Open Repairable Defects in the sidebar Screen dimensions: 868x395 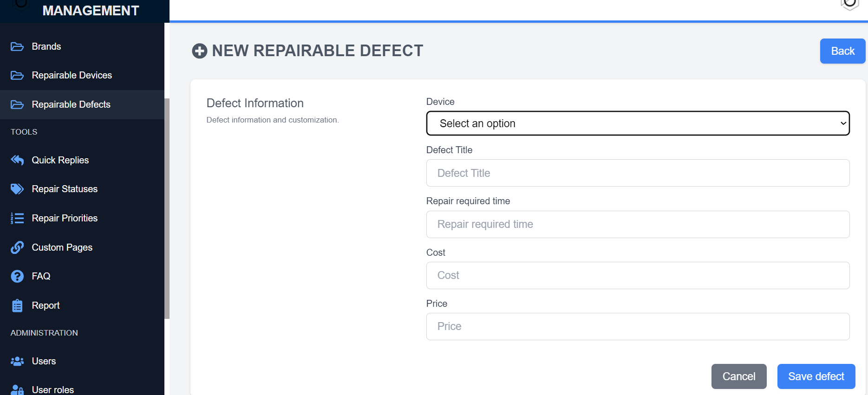coord(71,104)
